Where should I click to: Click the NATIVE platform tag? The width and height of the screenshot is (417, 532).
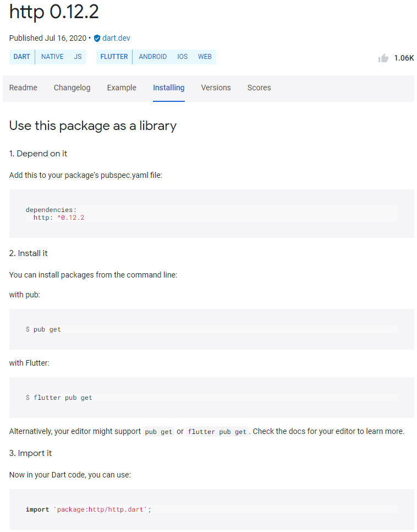coord(52,57)
